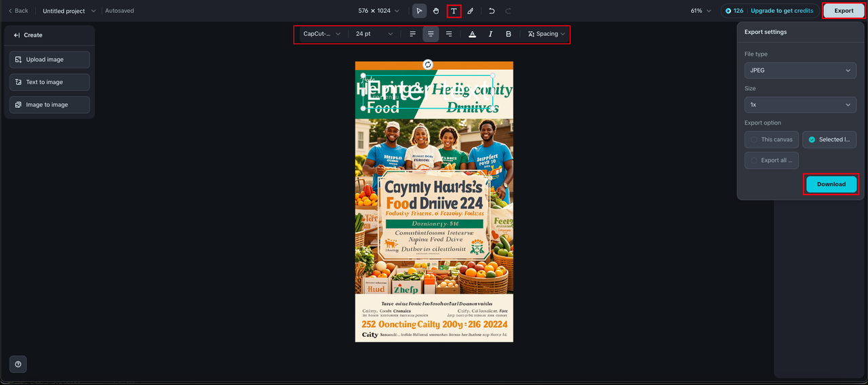Click the Upload image icon
The image size is (868, 385).
[x=18, y=60]
